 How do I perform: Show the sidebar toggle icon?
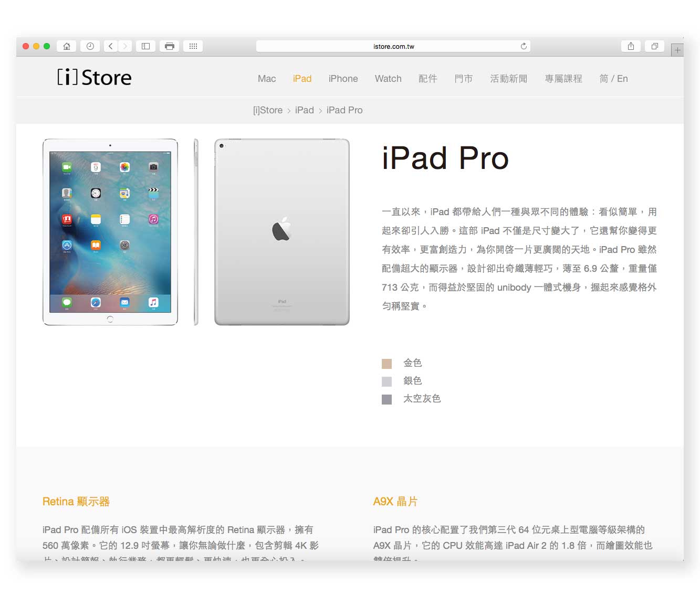(146, 46)
